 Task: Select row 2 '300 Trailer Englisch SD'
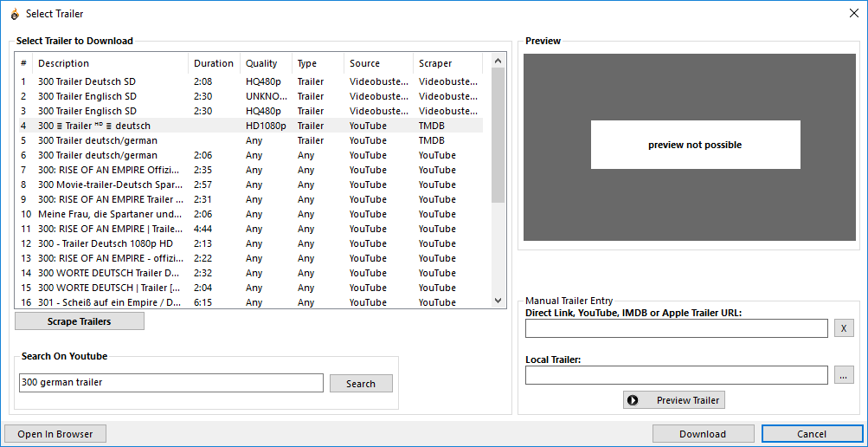click(x=250, y=96)
